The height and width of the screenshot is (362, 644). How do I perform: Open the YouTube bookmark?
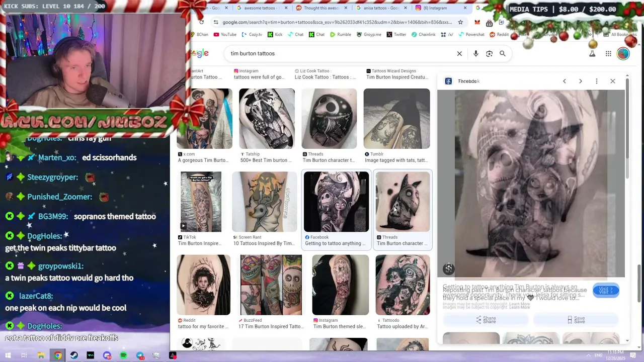click(225, 35)
